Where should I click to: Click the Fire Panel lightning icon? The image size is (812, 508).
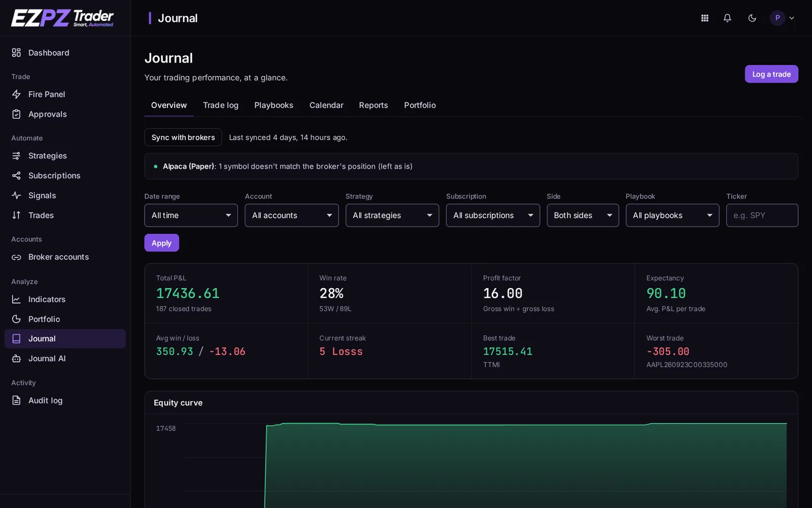pos(16,94)
